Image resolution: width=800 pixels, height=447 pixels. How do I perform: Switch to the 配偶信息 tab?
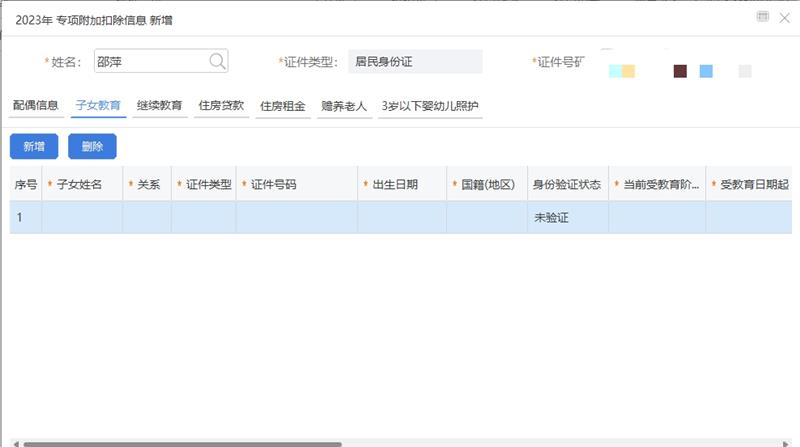[x=36, y=105]
